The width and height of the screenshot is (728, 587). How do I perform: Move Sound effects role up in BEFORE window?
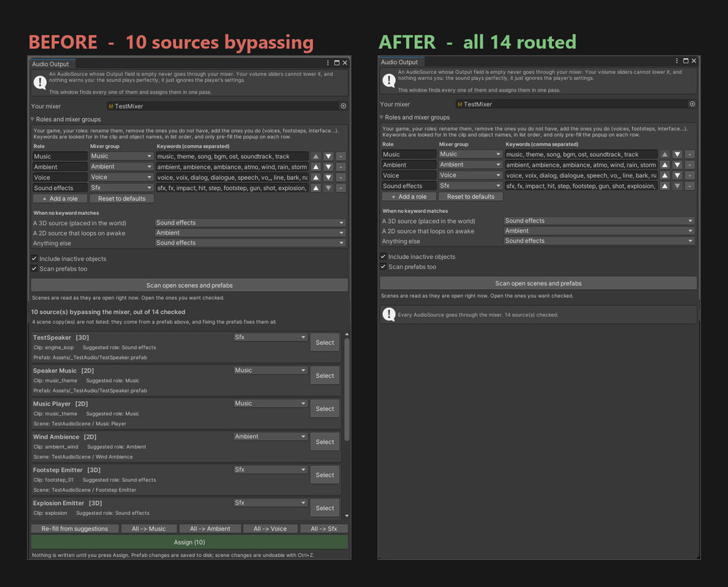pyautogui.click(x=316, y=188)
